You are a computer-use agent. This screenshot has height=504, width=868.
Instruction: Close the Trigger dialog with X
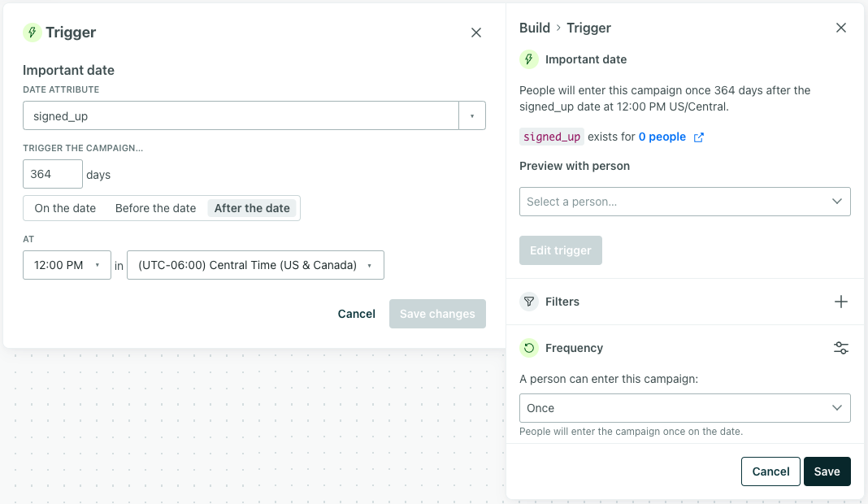(x=476, y=33)
